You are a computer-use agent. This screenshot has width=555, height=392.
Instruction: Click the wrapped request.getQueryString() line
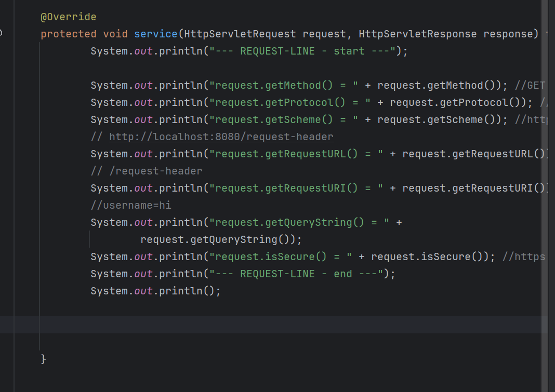coord(221,239)
